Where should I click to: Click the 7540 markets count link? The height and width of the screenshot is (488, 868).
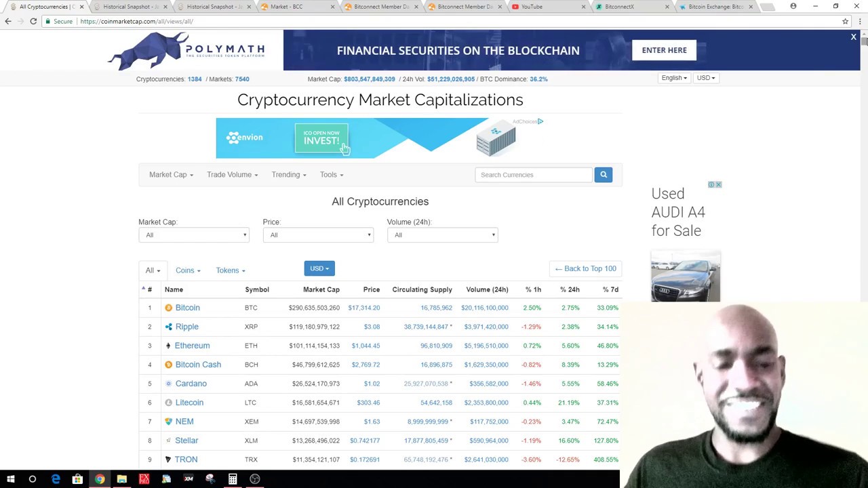tap(242, 79)
